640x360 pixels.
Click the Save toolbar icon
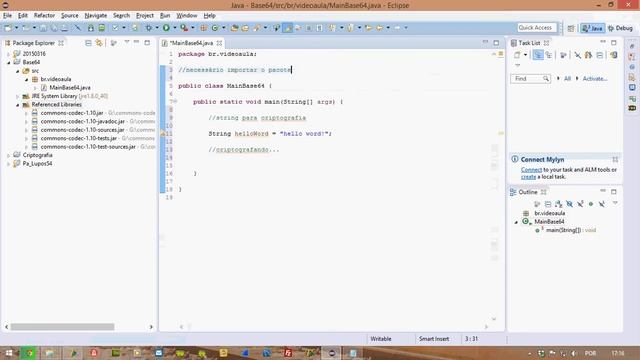43,28
